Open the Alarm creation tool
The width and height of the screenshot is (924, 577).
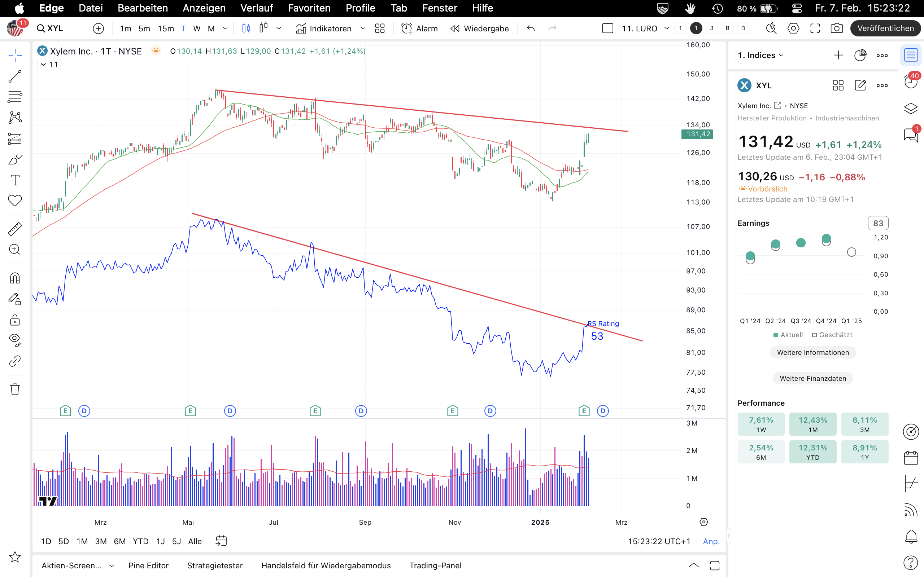(419, 28)
